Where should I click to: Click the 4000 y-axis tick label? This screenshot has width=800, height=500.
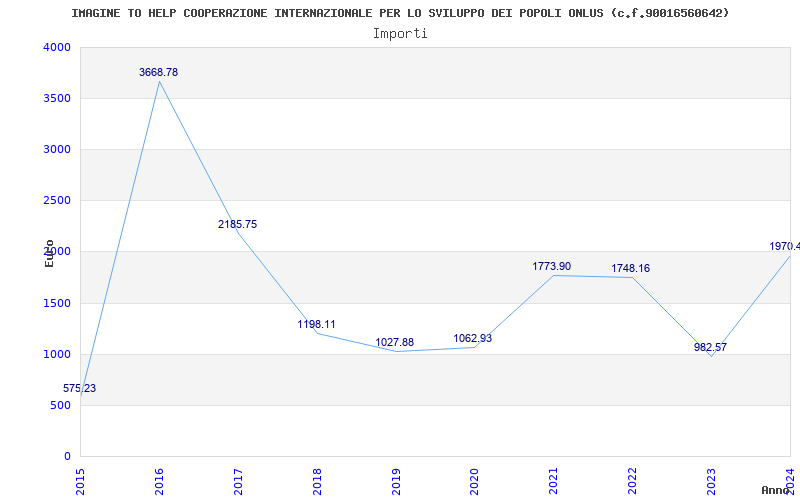tap(57, 47)
